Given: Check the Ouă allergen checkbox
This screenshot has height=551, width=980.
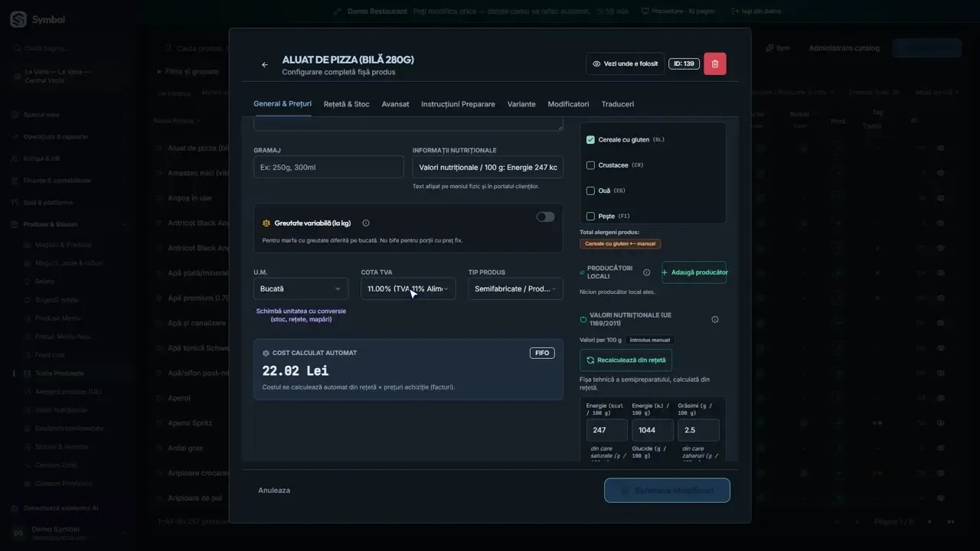Looking at the screenshot, I should [x=590, y=191].
